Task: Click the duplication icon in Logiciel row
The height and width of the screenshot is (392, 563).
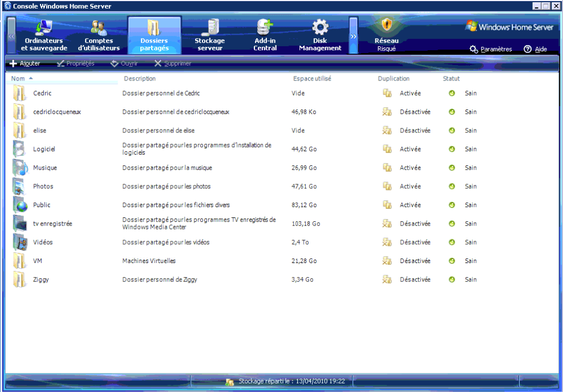Action: click(x=387, y=149)
